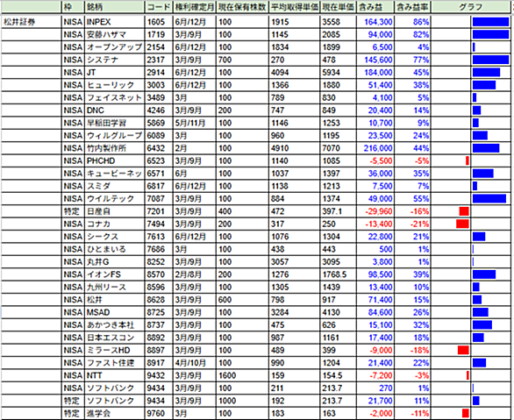
Task: Click the blue graph bar for INPEX
Action: [490, 22]
